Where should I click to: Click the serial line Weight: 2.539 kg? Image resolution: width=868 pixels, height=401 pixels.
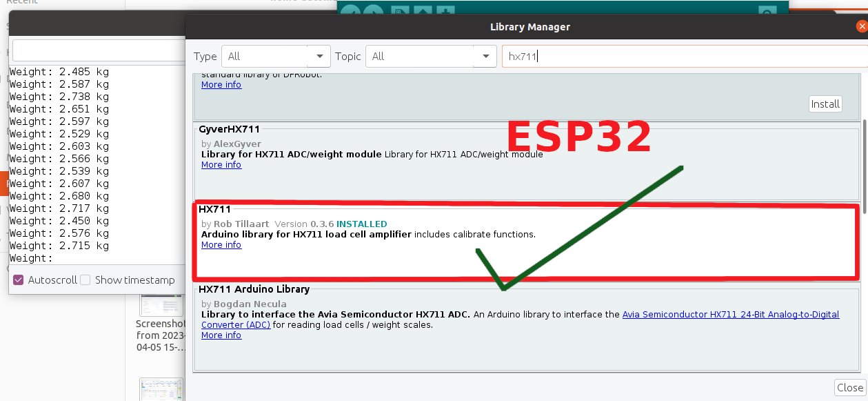pos(59,170)
